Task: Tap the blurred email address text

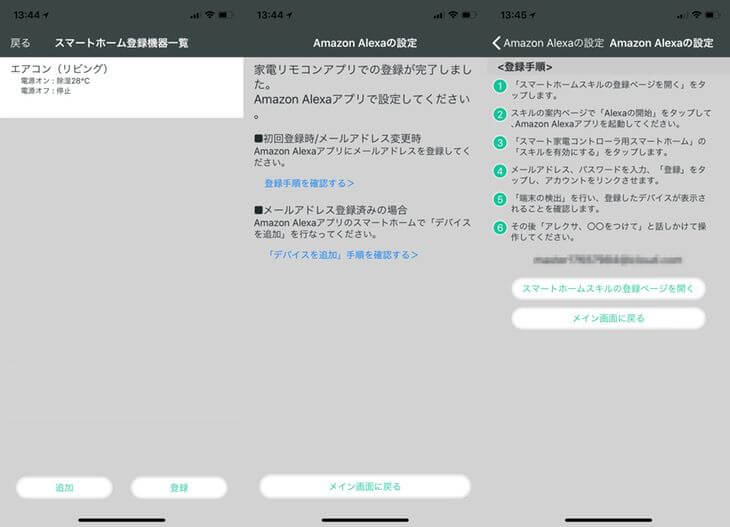Action: tap(607, 260)
